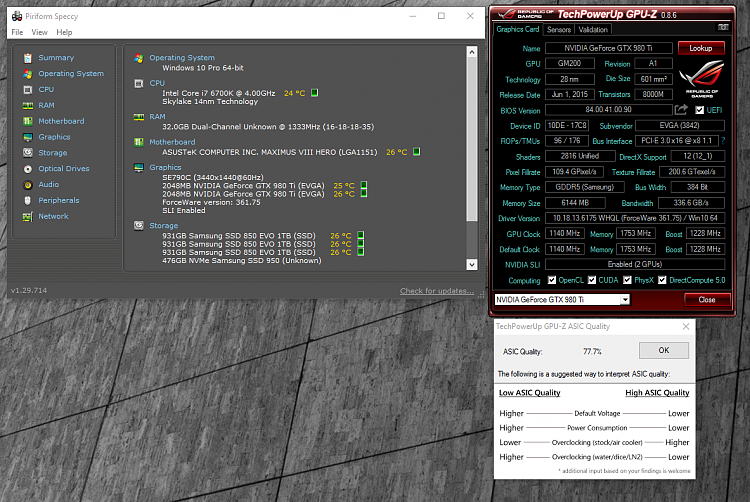Click the Network icon in the sidebar

click(28, 217)
